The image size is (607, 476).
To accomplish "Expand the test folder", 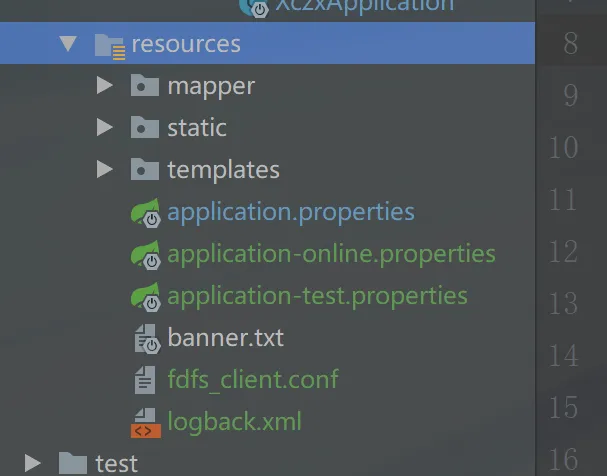I will click(32, 462).
